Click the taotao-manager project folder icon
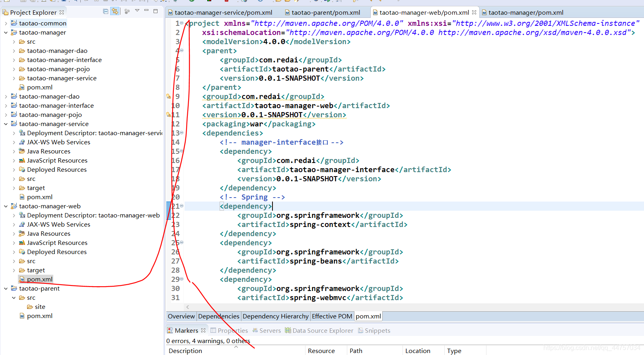Screen dimensions: 644x355 point(14,32)
